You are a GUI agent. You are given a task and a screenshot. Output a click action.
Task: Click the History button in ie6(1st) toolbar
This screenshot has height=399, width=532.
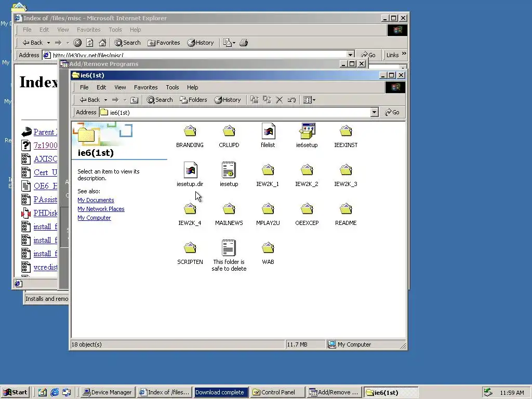[x=228, y=100]
